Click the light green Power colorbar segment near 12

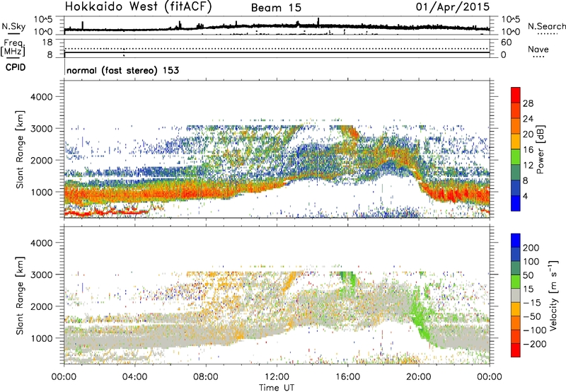(x=516, y=156)
